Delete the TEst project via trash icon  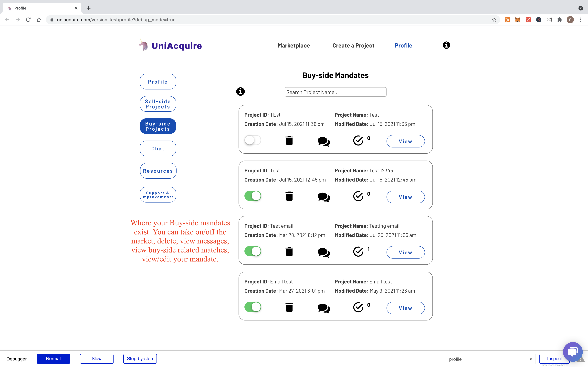click(x=289, y=141)
